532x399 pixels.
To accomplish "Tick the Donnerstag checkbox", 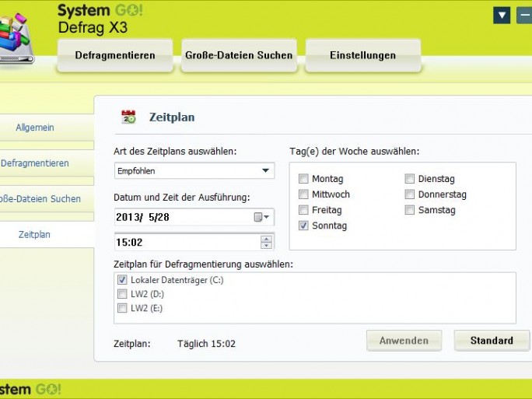I will coord(410,194).
